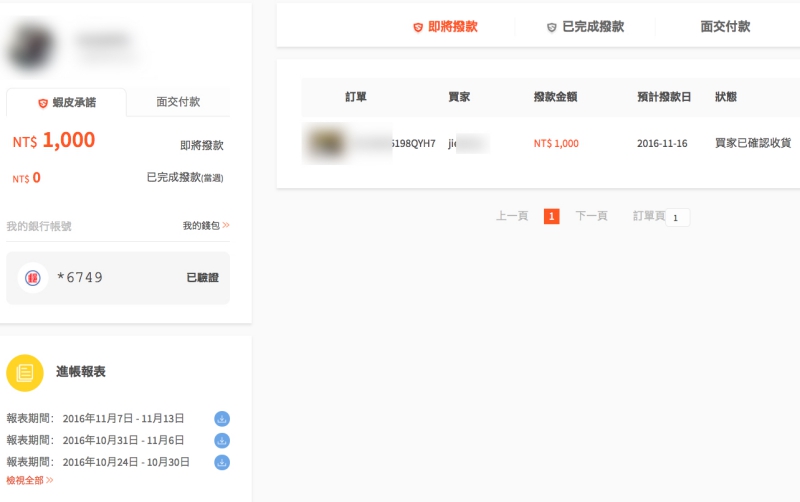Click the 訂單 column header
The image size is (800, 502).
356,97
